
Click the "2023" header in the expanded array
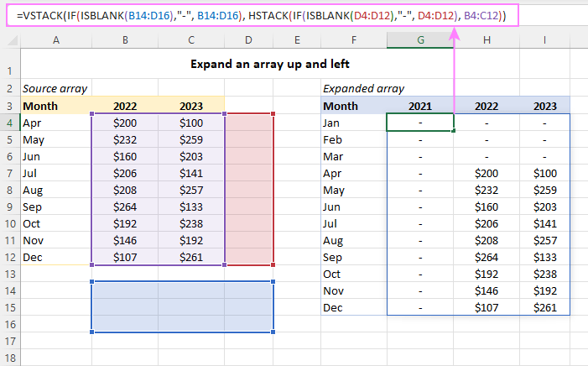tap(545, 107)
